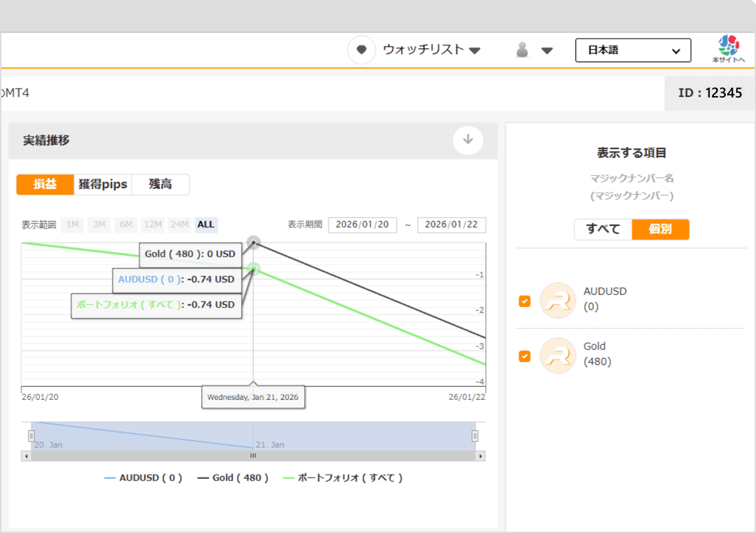The width and height of the screenshot is (756, 533).
Task: Expand the profile account dropdown
Action: coord(546,49)
